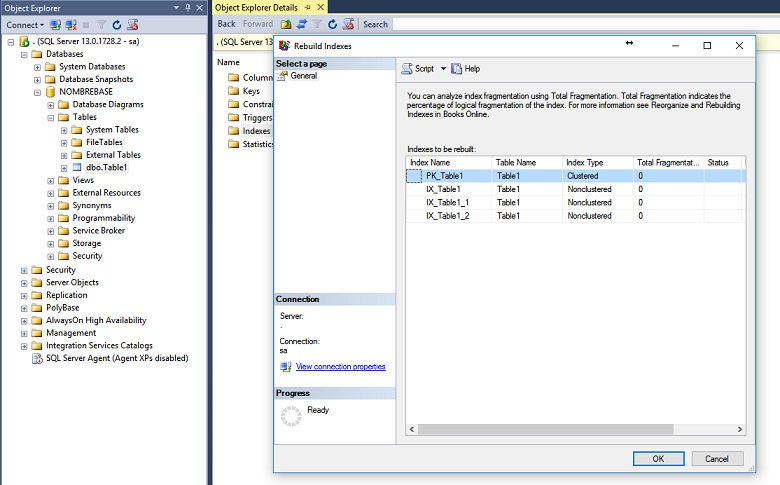
Task: Select SQL Server Agent node
Action: point(117,358)
